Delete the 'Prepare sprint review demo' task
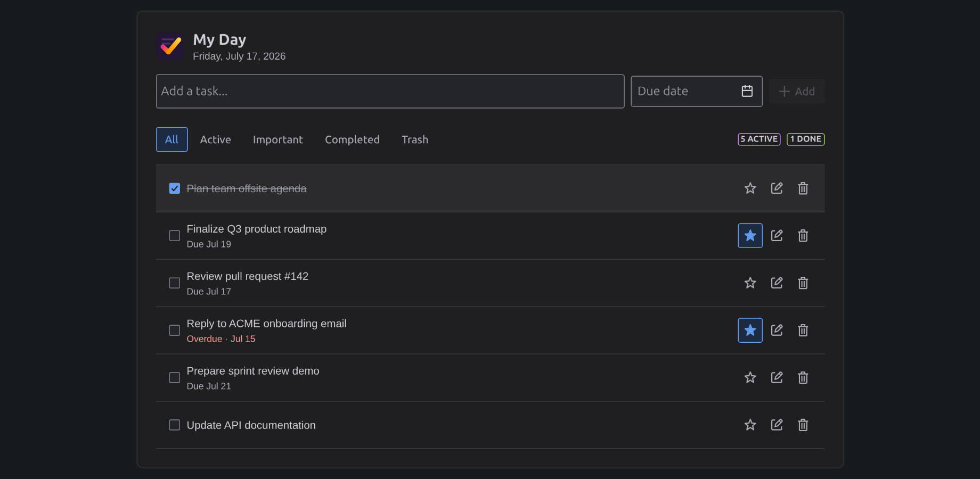This screenshot has height=479, width=980. coord(803,378)
